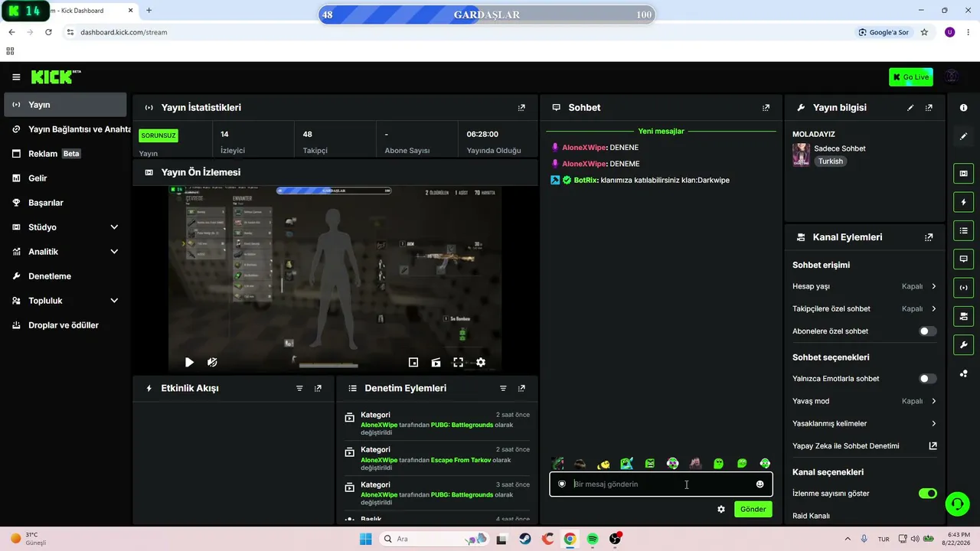Click the info icon in the right rail
Screen dimensions: 980x551
[963, 108]
